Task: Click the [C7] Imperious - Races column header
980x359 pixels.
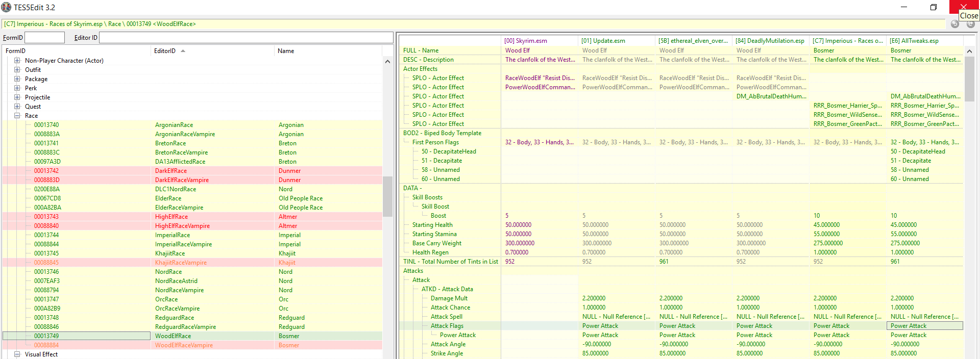Action: 848,41
